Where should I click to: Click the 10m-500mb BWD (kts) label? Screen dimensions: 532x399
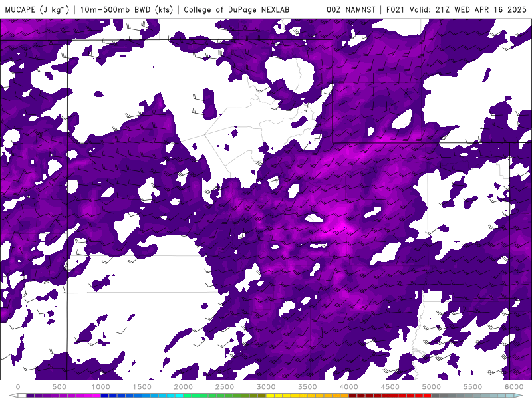[x=126, y=9]
